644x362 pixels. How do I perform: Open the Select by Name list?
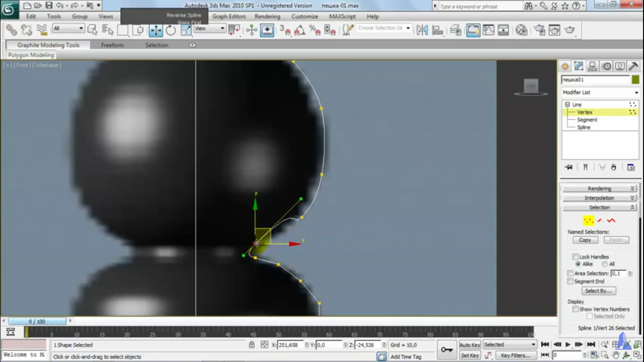[x=107, y=30]
